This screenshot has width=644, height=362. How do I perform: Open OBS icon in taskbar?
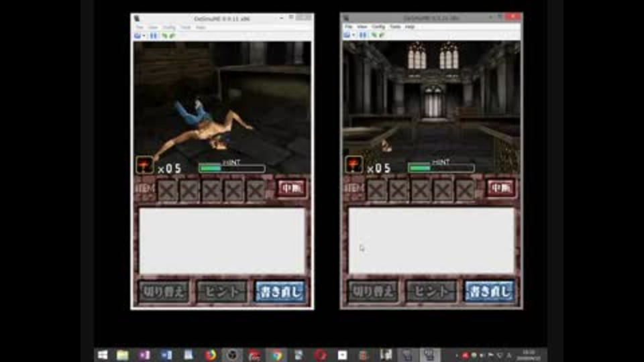(x=232, y=355)
